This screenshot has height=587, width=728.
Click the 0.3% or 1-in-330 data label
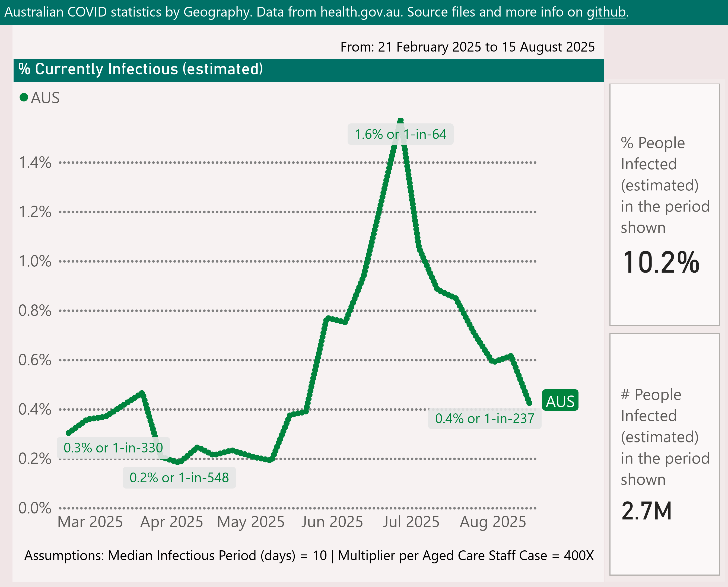tap(113, 448)
